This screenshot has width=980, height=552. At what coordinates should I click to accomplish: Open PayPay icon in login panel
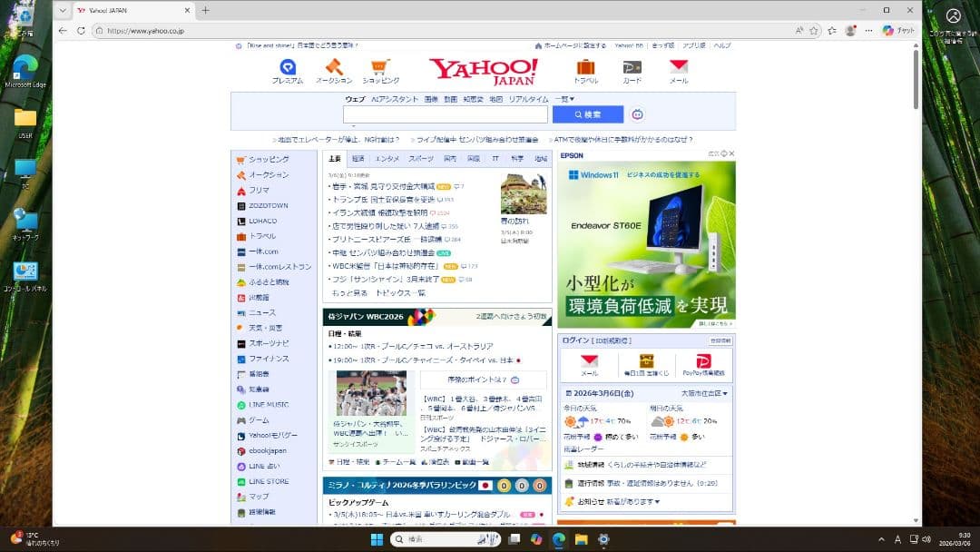point(704,365)
